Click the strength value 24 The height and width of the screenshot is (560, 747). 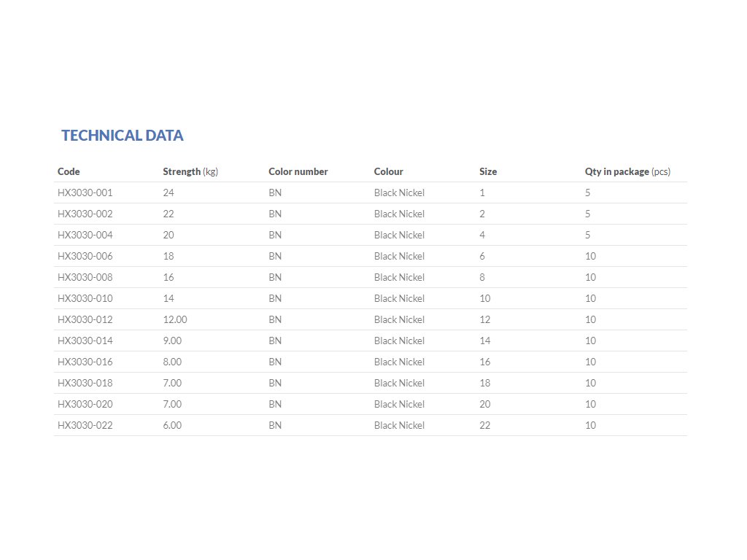click(169, 193)
